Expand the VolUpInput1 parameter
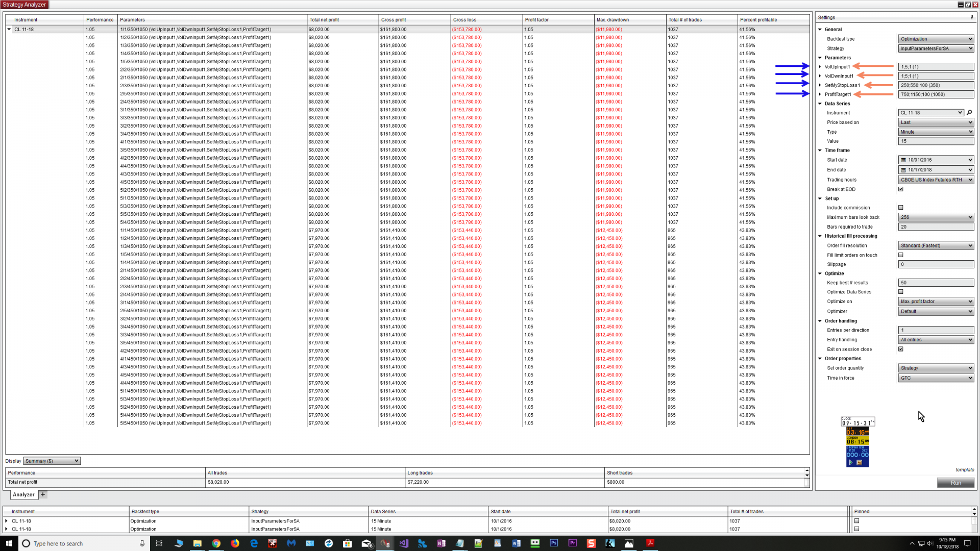 (820, 67)
